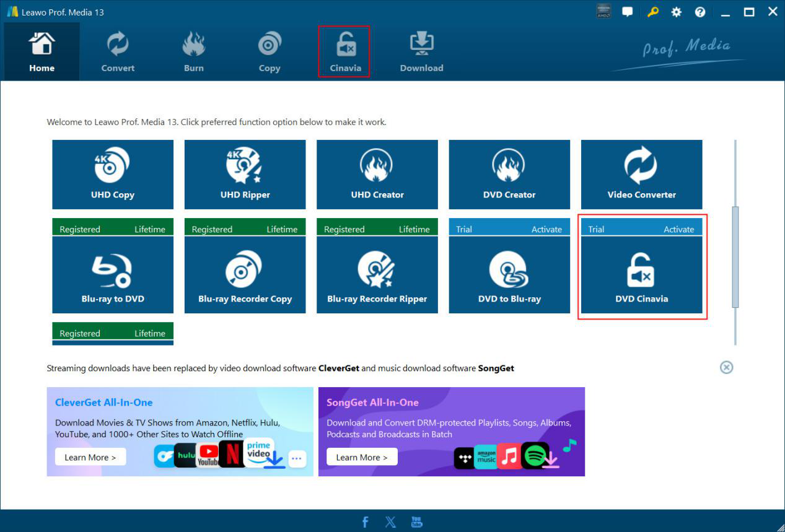Screen dimensions: 785x532
Task: Click the amazon music logo in the SongGet banner
Action: click(486, 457)
